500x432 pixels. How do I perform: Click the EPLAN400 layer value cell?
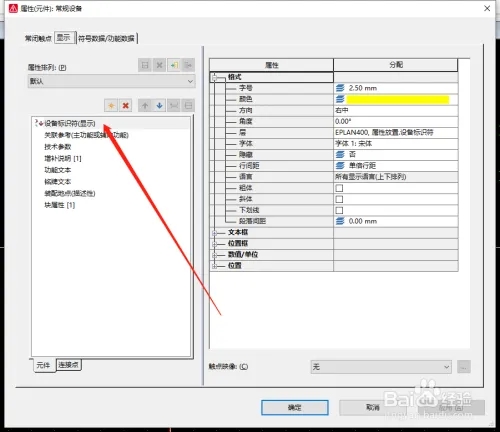(396, 132)
